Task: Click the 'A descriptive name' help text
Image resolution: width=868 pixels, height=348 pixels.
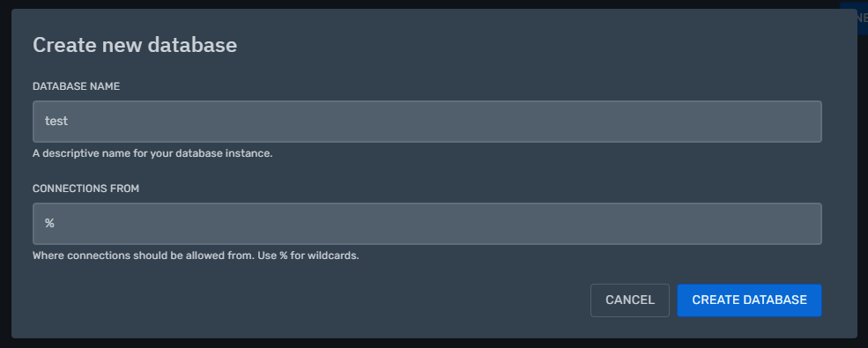Action: click(x=152, y=153)
